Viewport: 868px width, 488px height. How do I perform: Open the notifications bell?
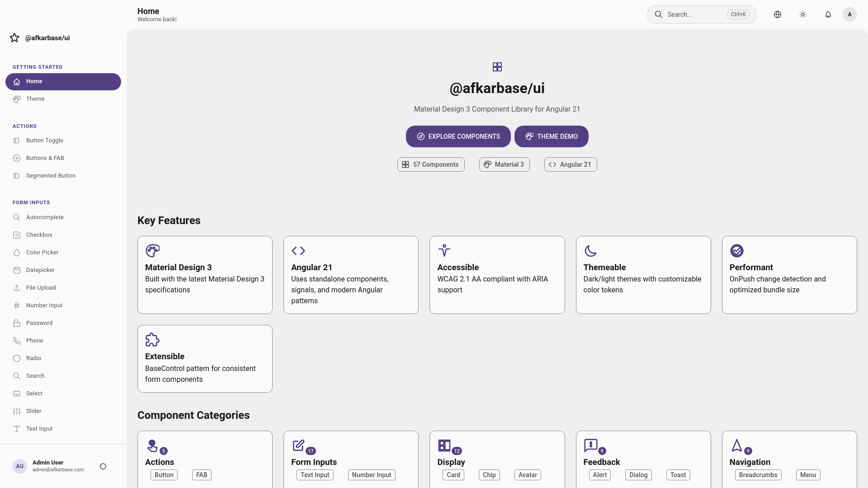828,14
